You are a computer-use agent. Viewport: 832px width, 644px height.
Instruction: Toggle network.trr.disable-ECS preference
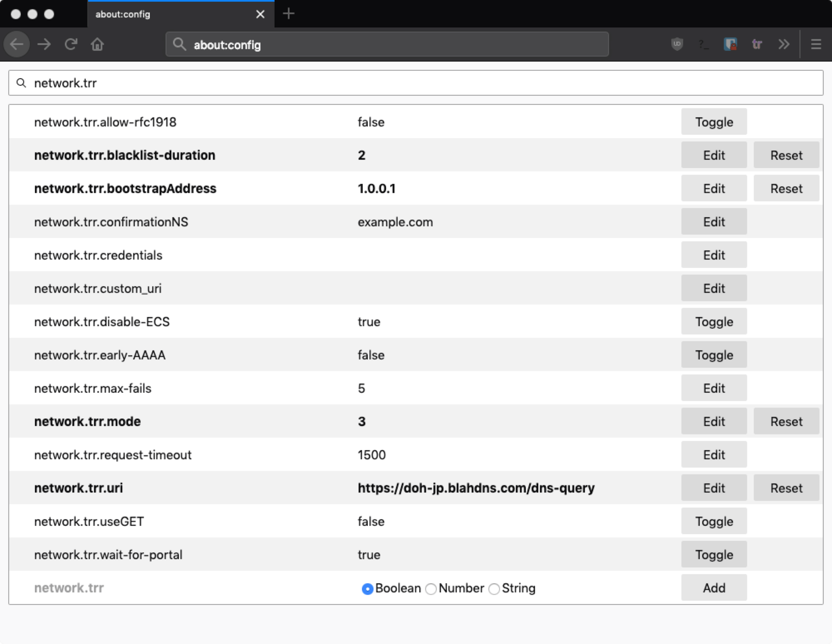pyautogui.click(x=714, y=322)
